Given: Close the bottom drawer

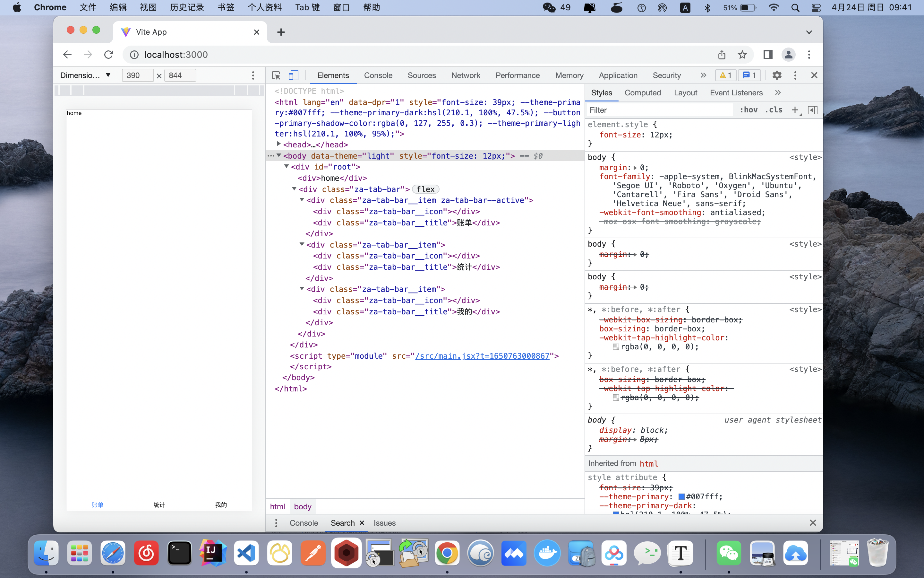Looking at the screenshot, I should coord(813,522).
